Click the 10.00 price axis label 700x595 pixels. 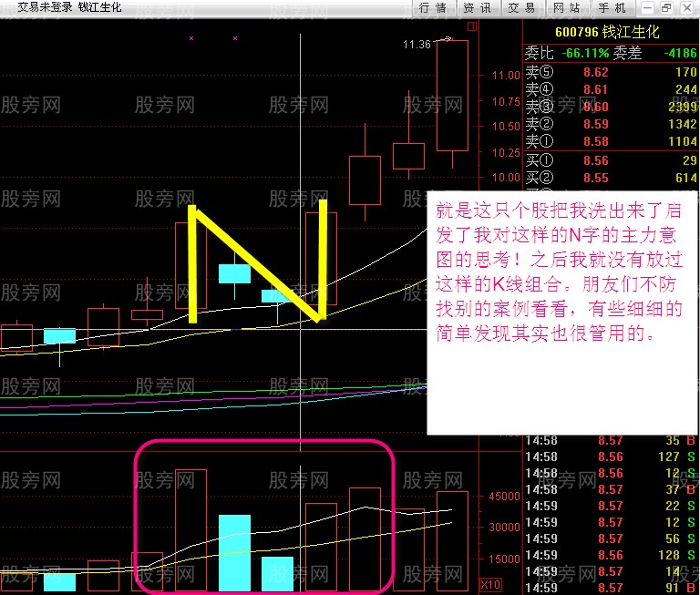[506, 178]
